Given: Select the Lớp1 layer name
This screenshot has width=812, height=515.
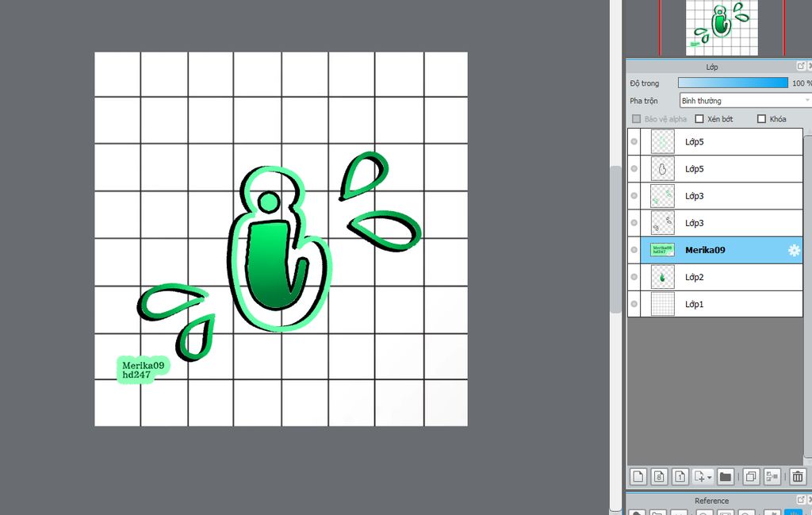Looking at the screenshot, I should coord(694,304).
